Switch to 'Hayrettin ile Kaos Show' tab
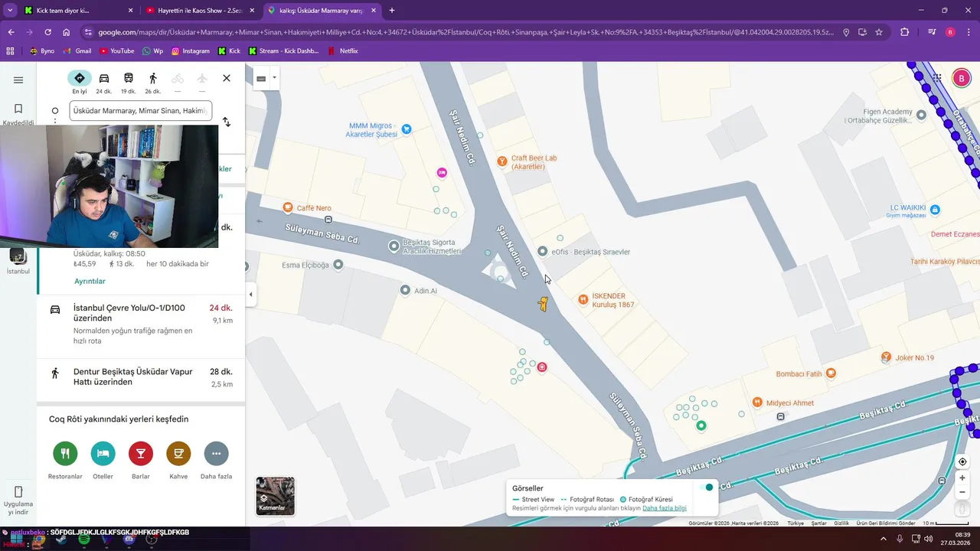 click(x=201, y=11)
